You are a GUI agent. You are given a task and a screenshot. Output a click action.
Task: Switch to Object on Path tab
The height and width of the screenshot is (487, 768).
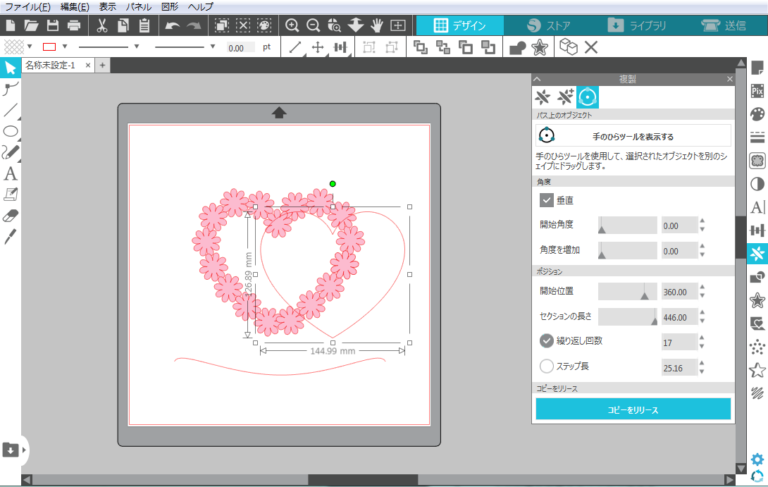tap(587, 97)
